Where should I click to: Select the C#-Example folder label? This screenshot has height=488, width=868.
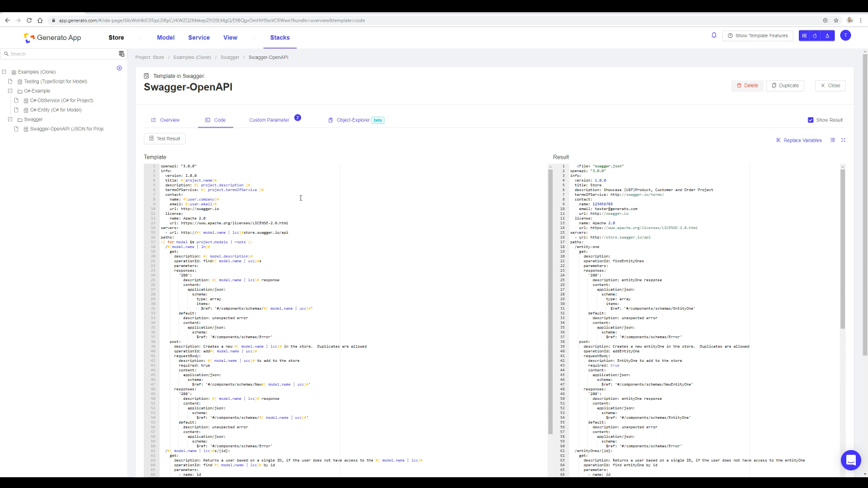pos(37,91)
